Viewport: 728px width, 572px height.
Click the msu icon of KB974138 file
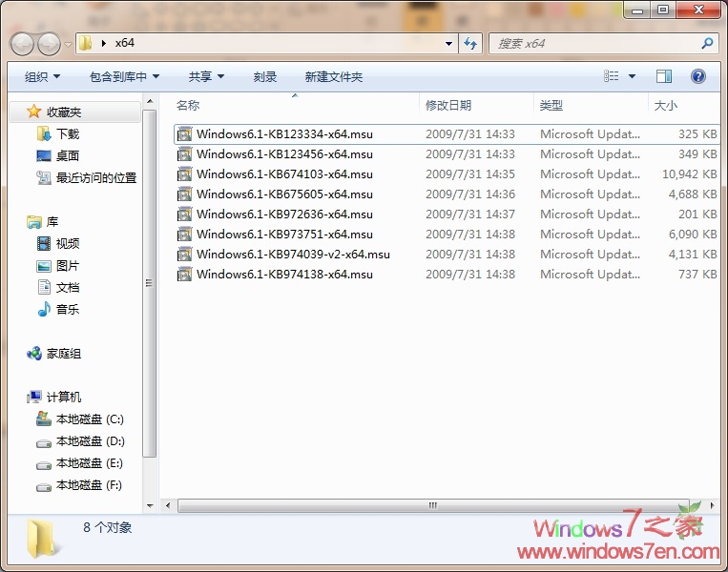click(x=185, y=275)
